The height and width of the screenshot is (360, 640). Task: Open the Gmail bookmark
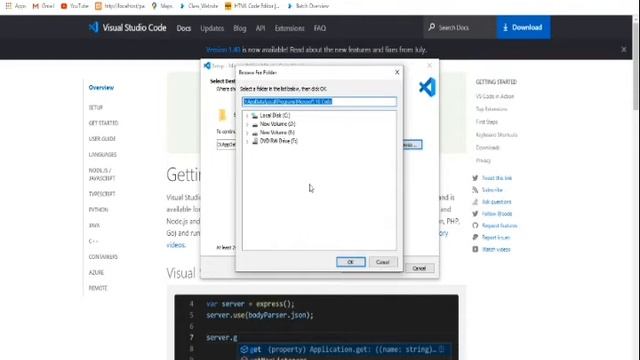43,6
